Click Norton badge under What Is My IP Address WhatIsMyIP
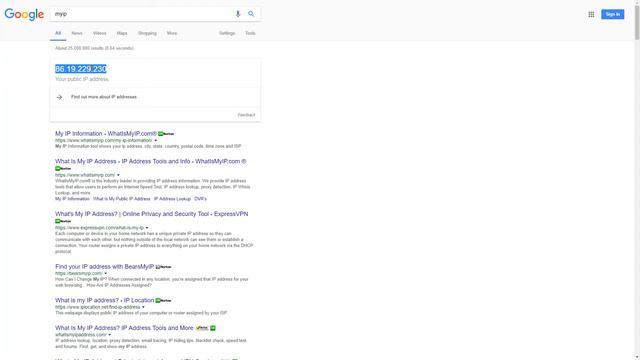The height and width of the screenshot is (360, 640). [x=63, y=169]
